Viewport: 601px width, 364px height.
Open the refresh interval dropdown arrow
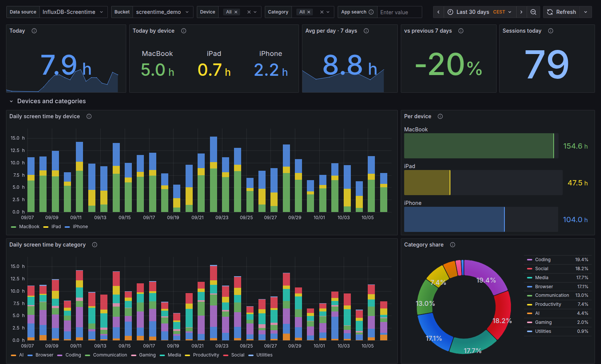(586, 12)
